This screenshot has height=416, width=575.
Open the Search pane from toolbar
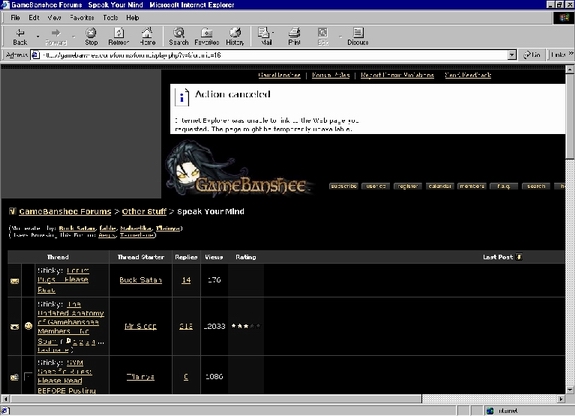coord(179,37)
